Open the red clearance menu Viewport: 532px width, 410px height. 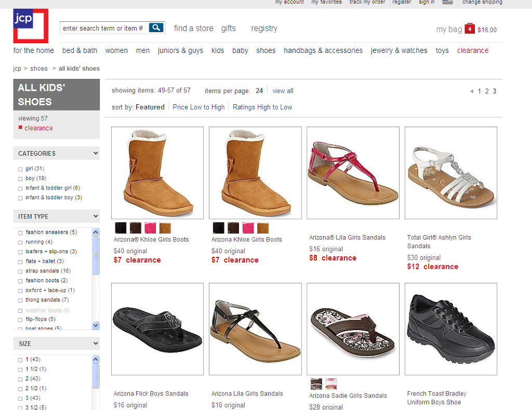coord(473,50)
